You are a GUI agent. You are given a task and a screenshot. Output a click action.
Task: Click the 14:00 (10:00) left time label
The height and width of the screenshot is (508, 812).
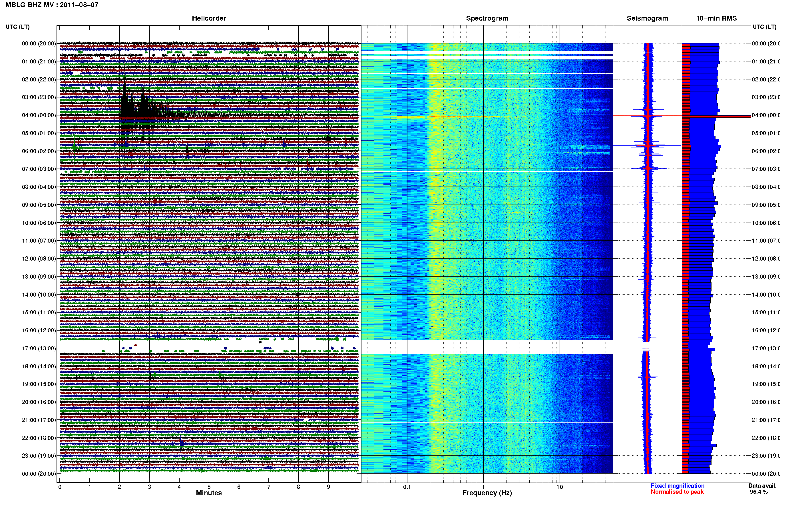tap(39, 295)
